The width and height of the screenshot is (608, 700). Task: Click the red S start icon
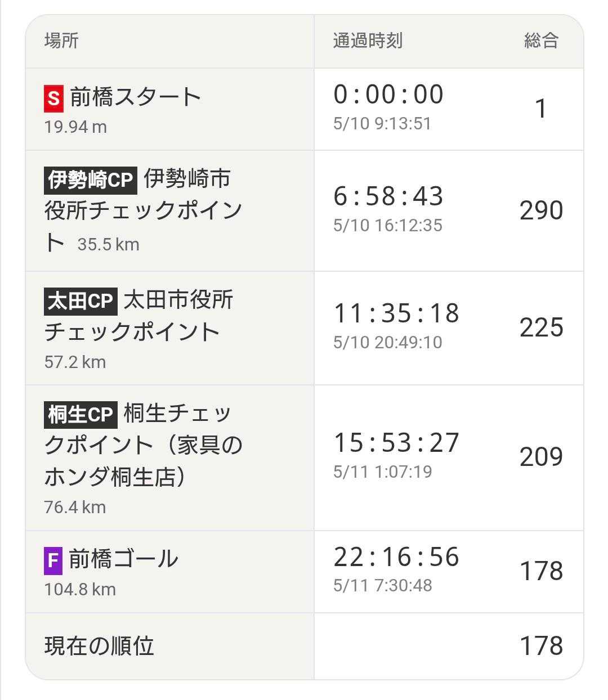(53, 98)
